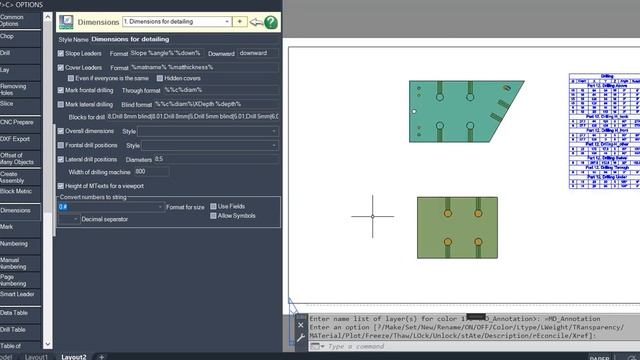
Task: Open Removing Holes section
Action: tap(20, 89)
